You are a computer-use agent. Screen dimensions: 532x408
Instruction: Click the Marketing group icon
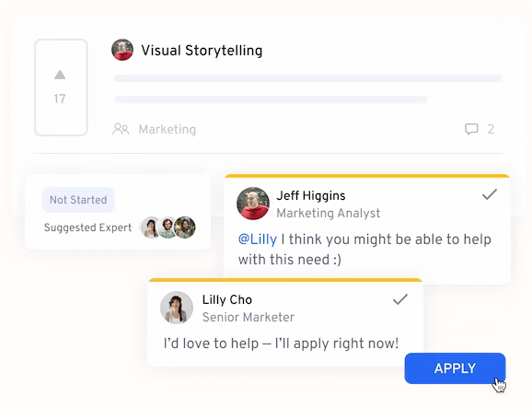coord(121,129)
